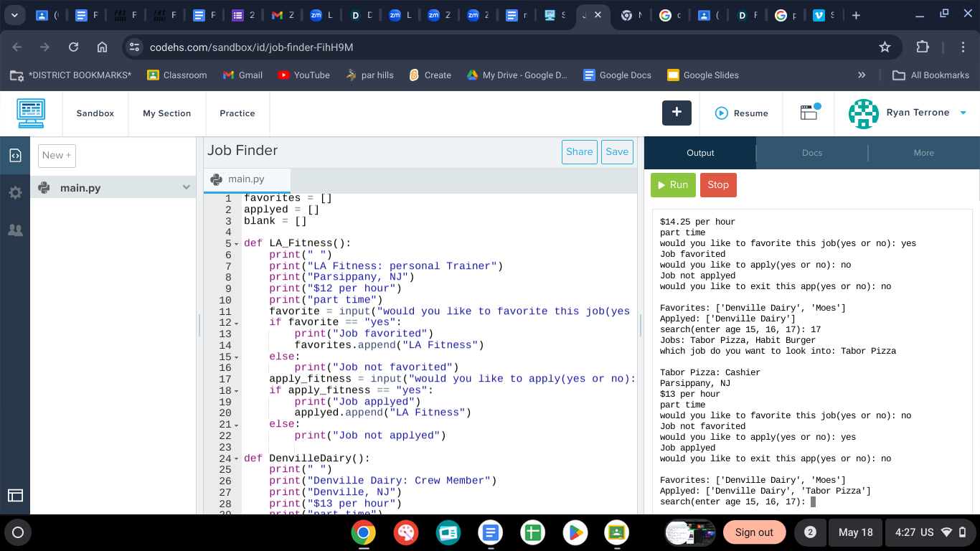This screenshot has height=551, width=980.
Task: Collapse the if block at line 18
Action: (237, 391)
